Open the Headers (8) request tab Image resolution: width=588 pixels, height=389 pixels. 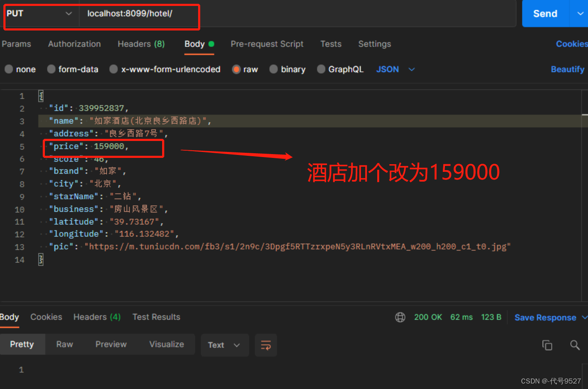pos(141,44)
